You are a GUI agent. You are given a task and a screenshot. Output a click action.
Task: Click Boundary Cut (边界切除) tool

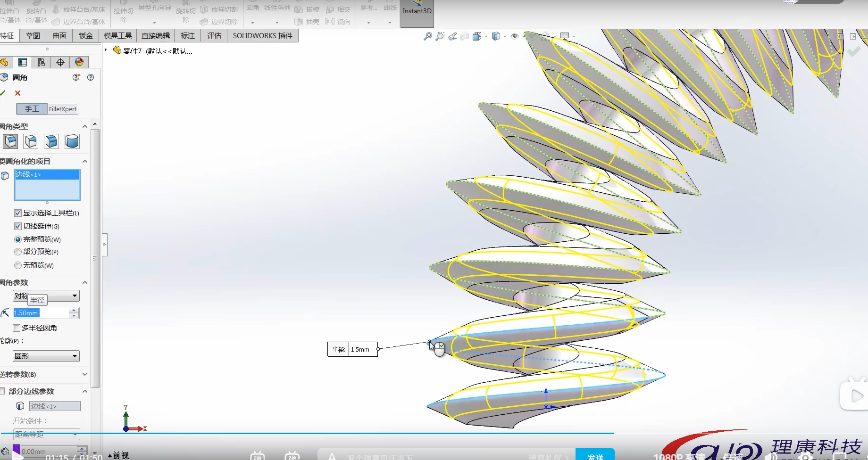coord(219,22)
